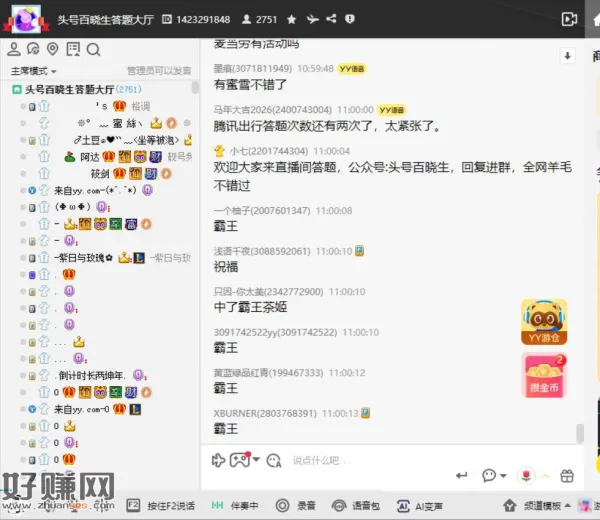Select user 阿达 in the member list
The image size is (600, 520).
tap(90, 157)
